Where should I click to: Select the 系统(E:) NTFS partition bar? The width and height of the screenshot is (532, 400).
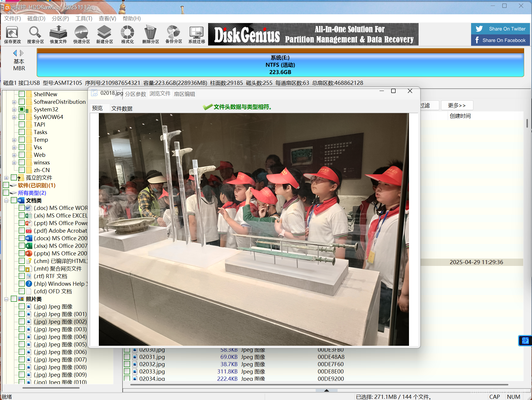point(280,65)
